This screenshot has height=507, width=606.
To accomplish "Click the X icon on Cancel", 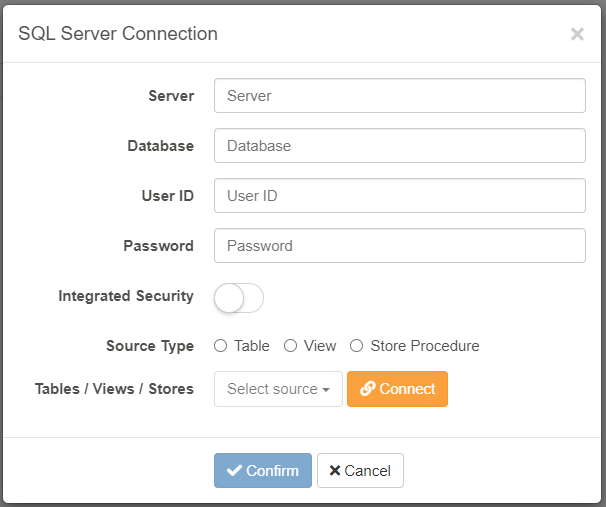I will (335, 471).
